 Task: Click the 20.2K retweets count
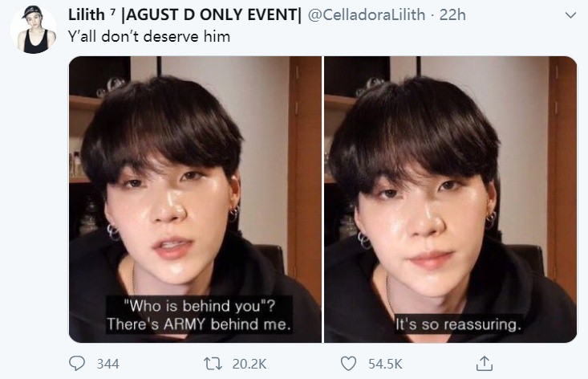pyautogui.click(x=249, y=364)
